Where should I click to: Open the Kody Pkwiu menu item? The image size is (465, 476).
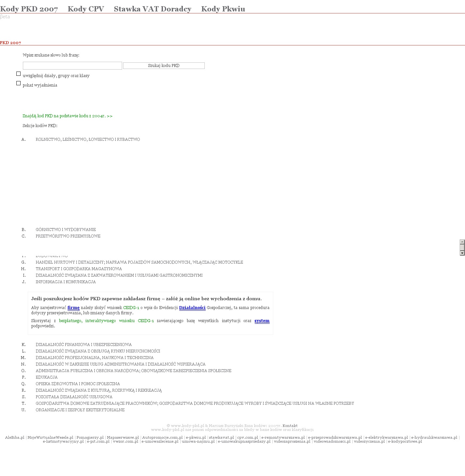[223, 9]
